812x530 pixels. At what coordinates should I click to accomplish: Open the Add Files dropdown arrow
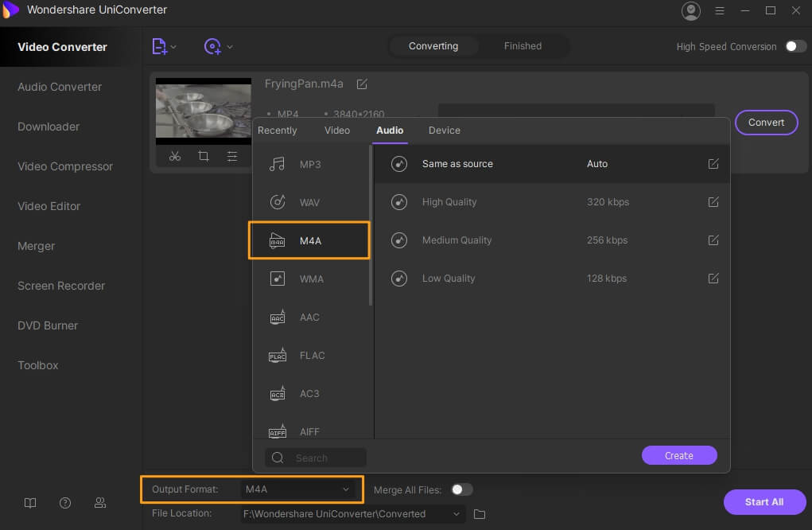click(x=173, y=47)
